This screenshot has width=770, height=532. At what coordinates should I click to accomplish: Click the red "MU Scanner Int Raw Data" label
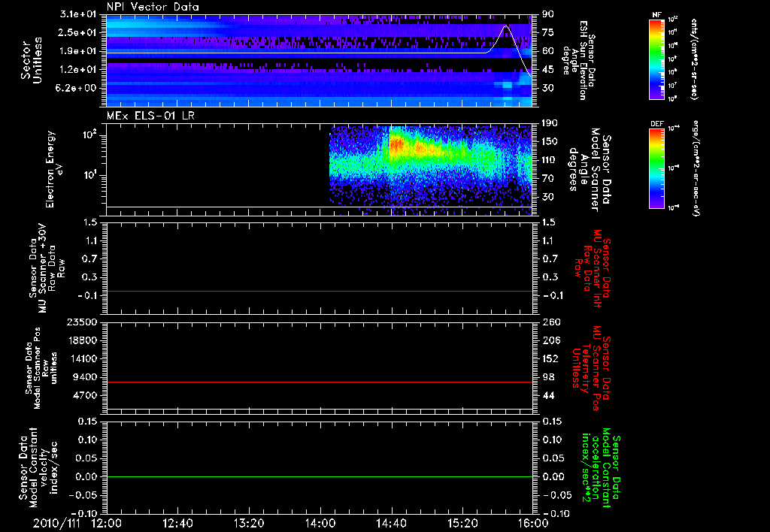click(x=592, y=268)
